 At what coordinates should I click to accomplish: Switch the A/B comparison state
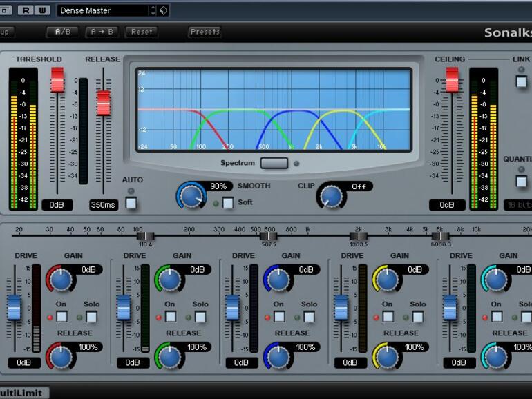(x=62, y=32)
